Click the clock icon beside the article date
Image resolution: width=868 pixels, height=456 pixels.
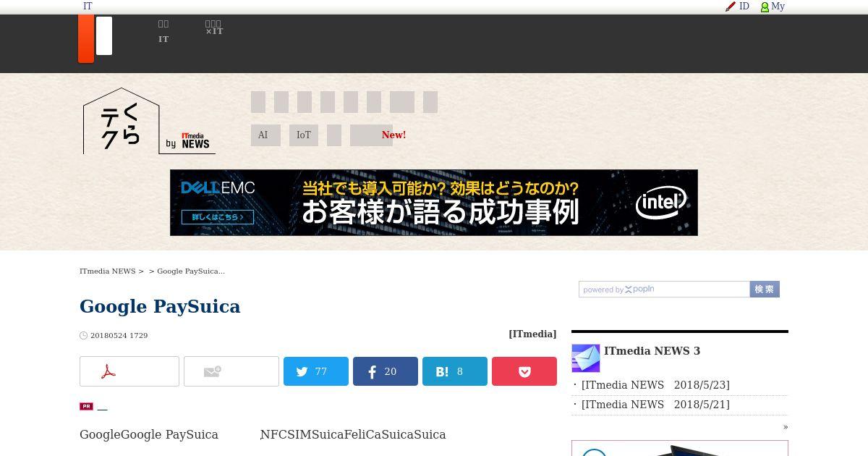point(83,335)
